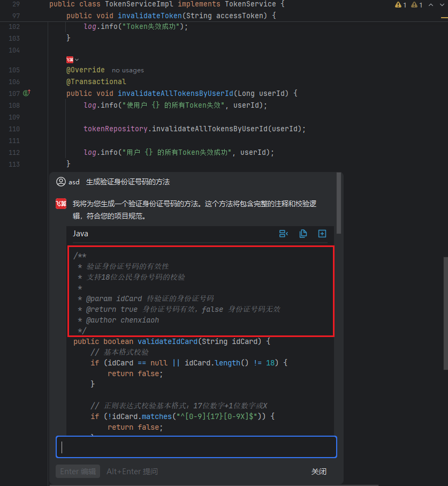The image size is (448, 486).
Task: Click the diff/compare icon in Java code header
Action: point(284,234)
